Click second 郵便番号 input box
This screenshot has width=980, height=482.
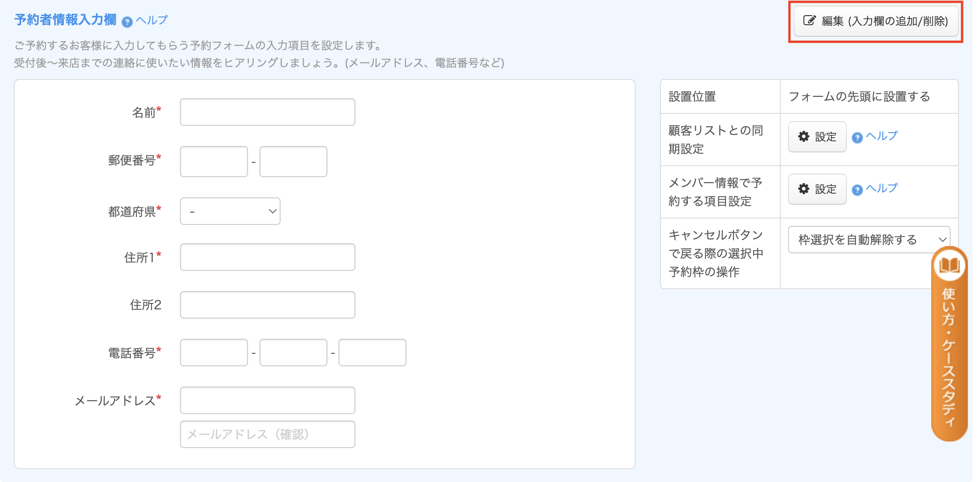coord(293,162)
